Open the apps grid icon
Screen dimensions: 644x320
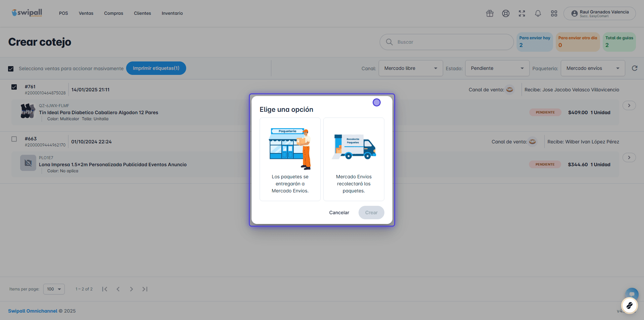click(x=554, y=13)
